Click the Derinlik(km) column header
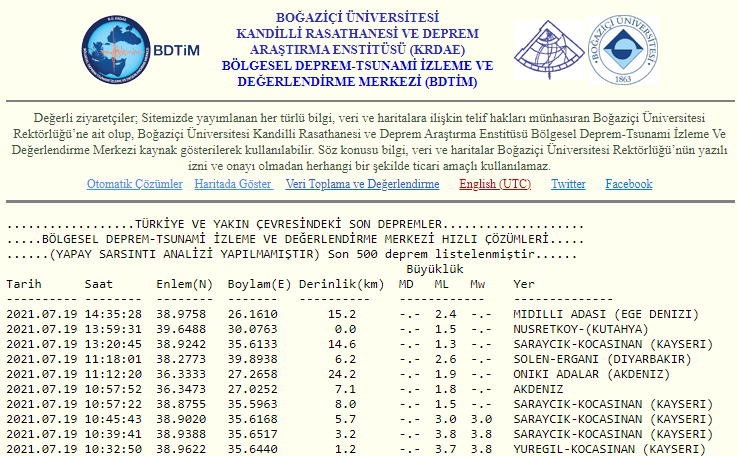 [342, 284]
